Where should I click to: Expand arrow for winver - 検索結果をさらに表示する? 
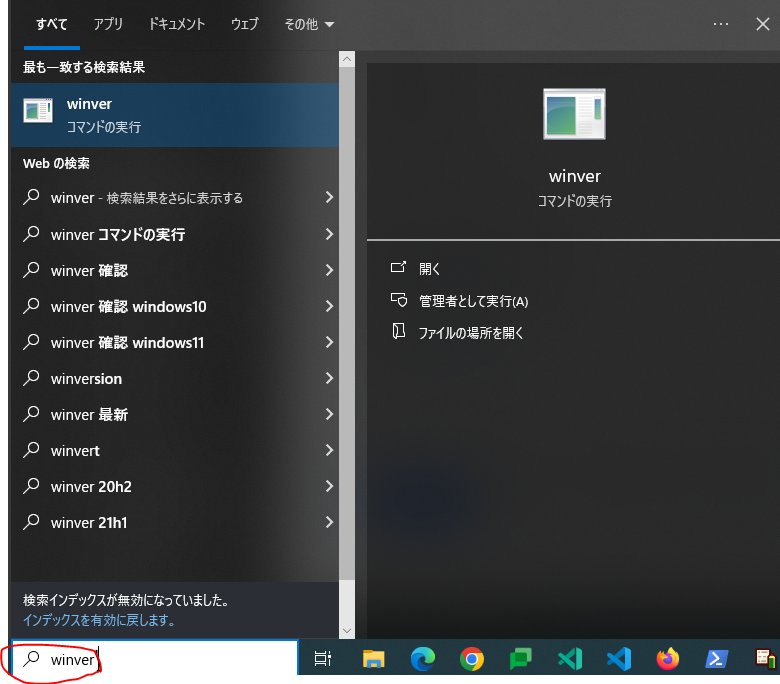[x=329, y=197]
